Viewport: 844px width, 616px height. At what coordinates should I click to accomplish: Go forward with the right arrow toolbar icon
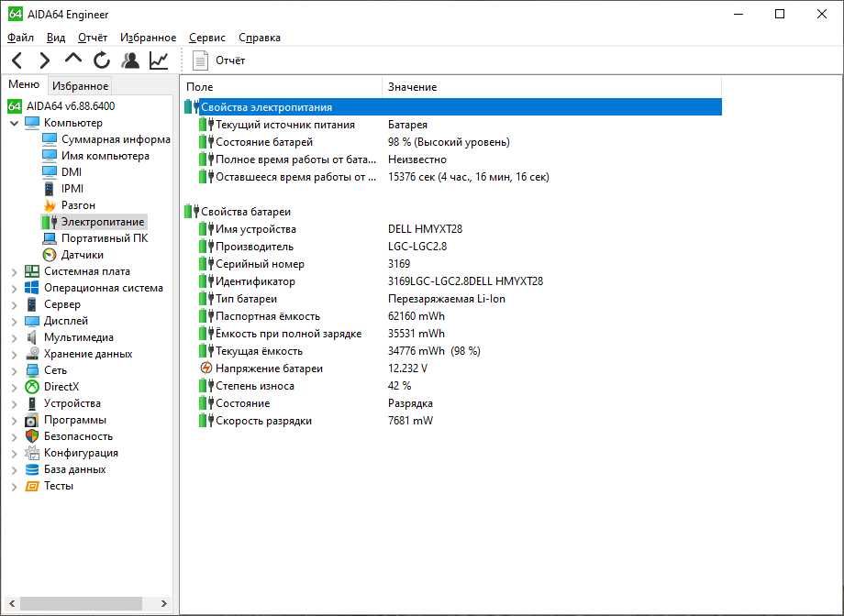coord(45,60)
